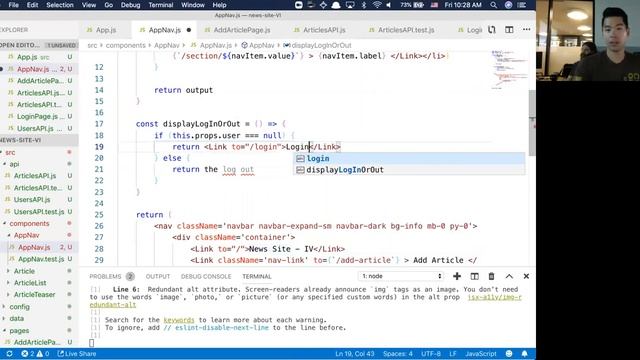This screenshot has width=640, height=360.
Task: Open the '1: node' terminal dropdown
Action: [x=400, y=276]
